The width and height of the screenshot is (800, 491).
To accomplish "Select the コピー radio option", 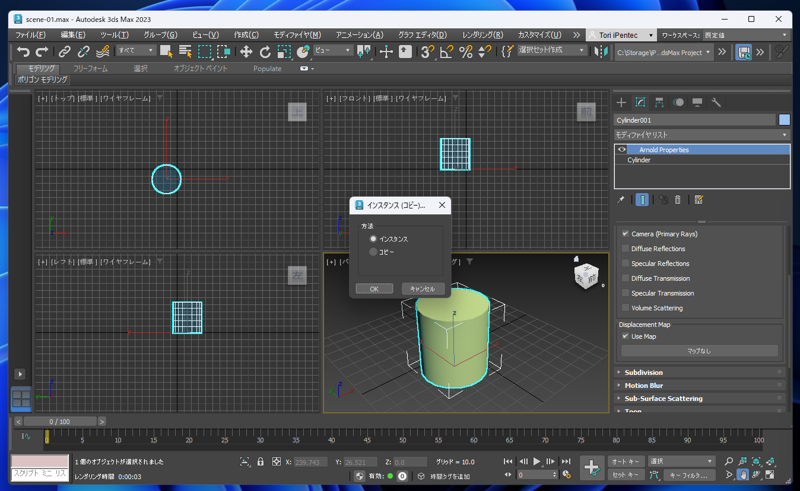I will (x=373, y=252).
